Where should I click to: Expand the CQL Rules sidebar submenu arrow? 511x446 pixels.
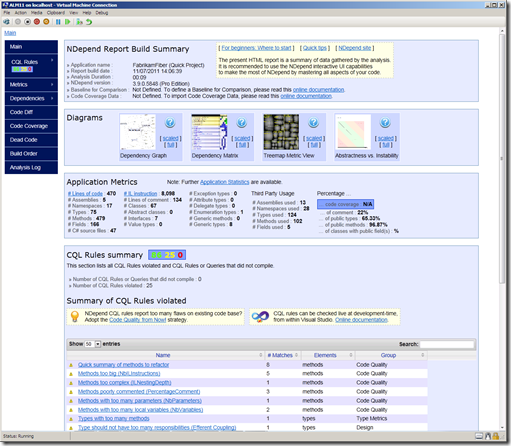pyautogui.click(x=52, y=60)
